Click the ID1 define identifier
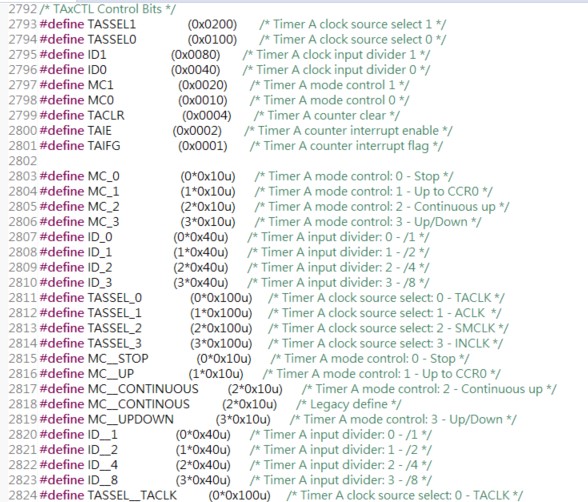The width and height of the screenshot is (588, 502). click(x=97, y=55)
